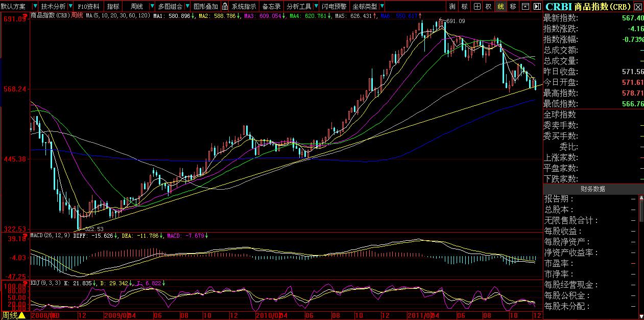Image resolution: width=644 pixels, height=320 pixels.
Task: Open F10资料 company info
Action: (89, 7)
